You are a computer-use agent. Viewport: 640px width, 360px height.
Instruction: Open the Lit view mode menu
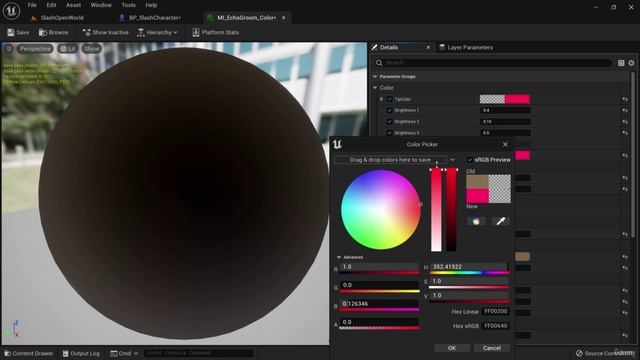coord(68,49)
